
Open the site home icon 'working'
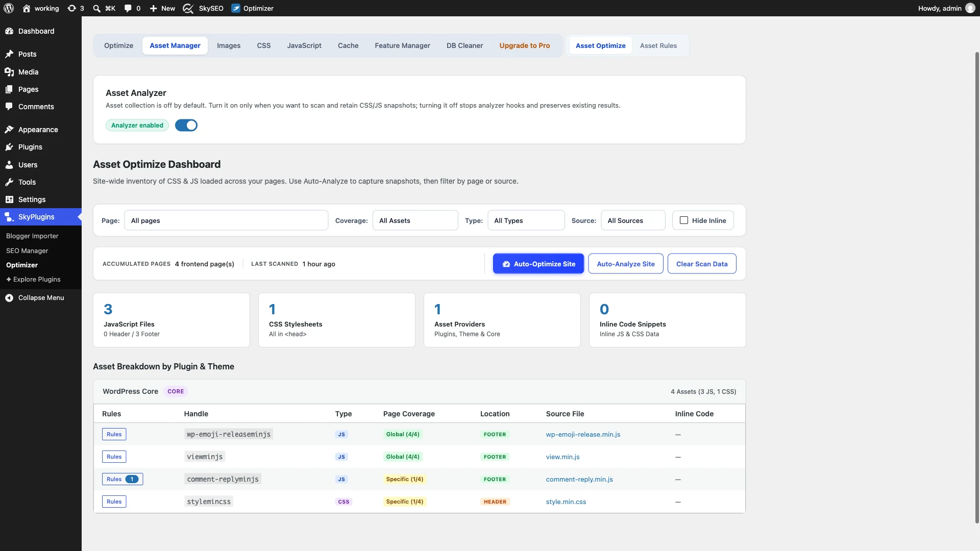coord(27,8)
